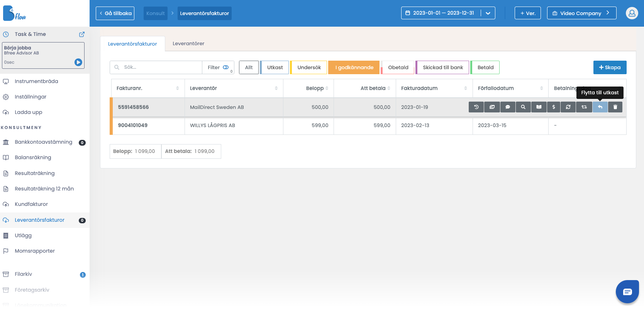Image resolution: width=644 pixels, height=311 pixels.
Task: Filter by Obetald status
Action: pos(398,67)
